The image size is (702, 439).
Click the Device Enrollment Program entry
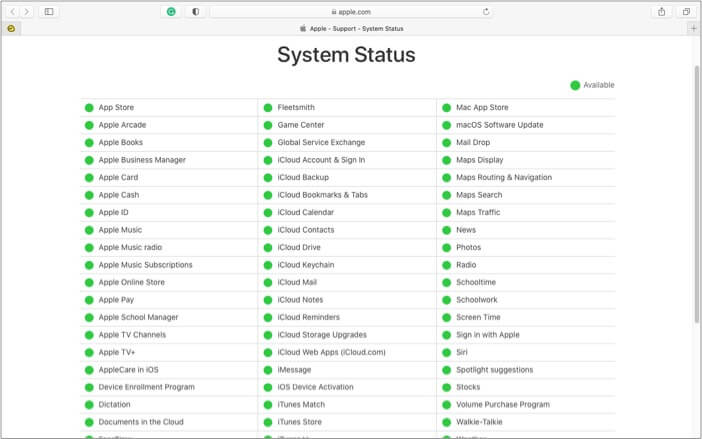[146, 387]
